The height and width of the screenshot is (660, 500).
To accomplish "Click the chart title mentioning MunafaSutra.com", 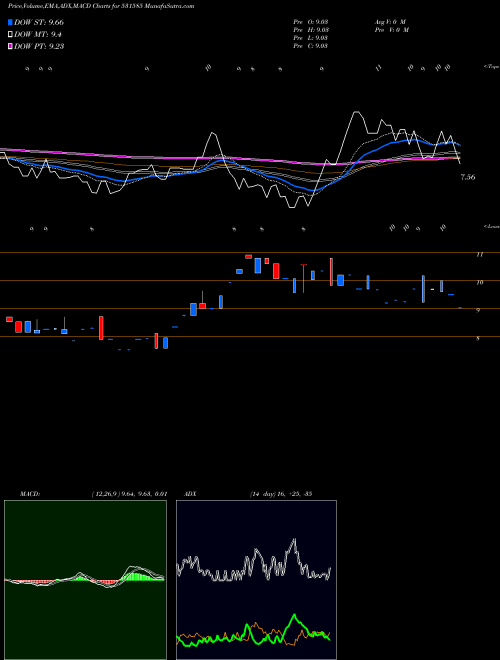I will click(101, 6).
